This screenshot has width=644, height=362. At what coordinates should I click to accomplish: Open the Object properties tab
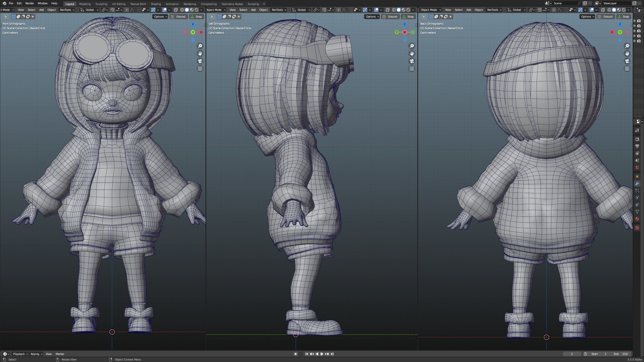point(637,176)
